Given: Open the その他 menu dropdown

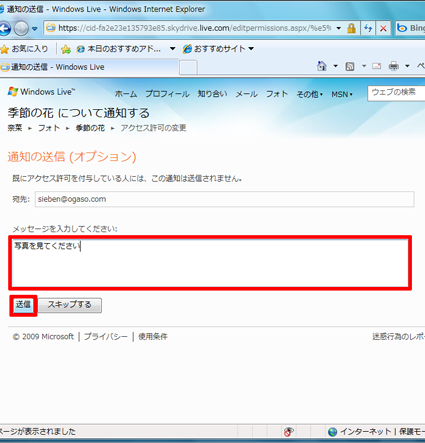Looking at the screenshot, I should click(x=310, y=94).
